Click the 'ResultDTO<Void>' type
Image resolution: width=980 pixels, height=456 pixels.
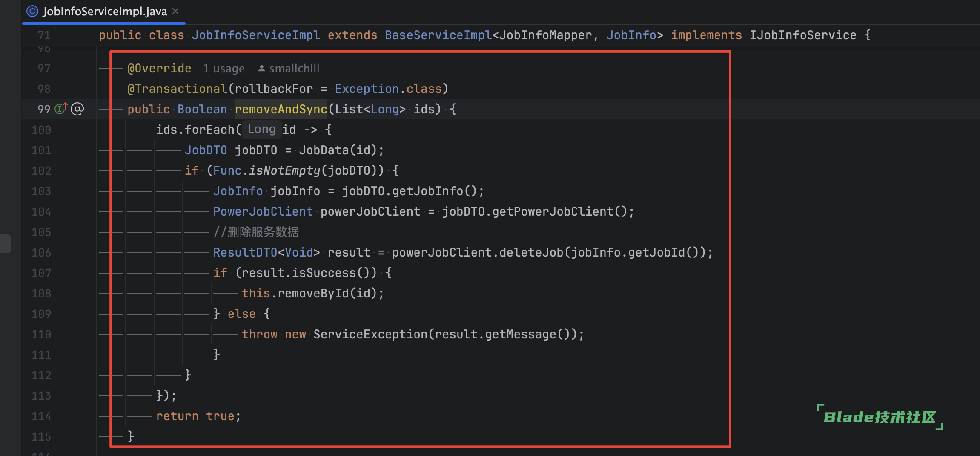pyautogui.click(x=266, y=252)
